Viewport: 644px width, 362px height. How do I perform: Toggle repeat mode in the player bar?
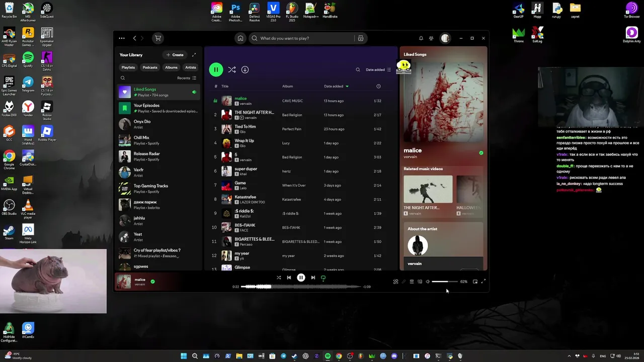point(323,278)
